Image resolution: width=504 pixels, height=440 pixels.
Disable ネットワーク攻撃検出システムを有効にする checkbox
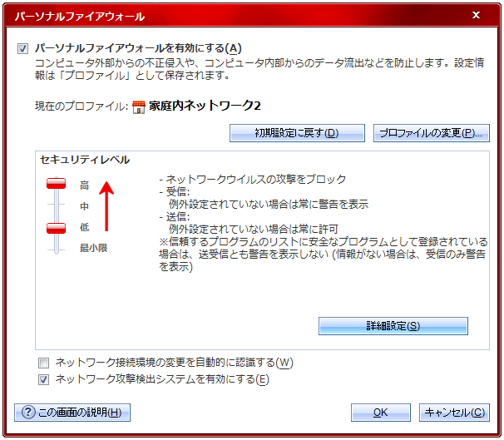pos(43,379)
